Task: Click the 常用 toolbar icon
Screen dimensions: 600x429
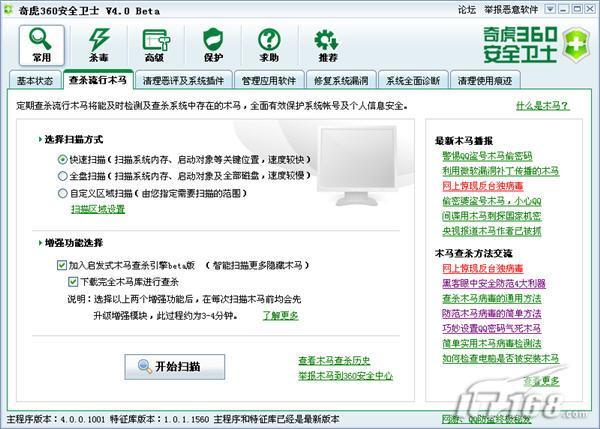Action: [x=40, y=44]
